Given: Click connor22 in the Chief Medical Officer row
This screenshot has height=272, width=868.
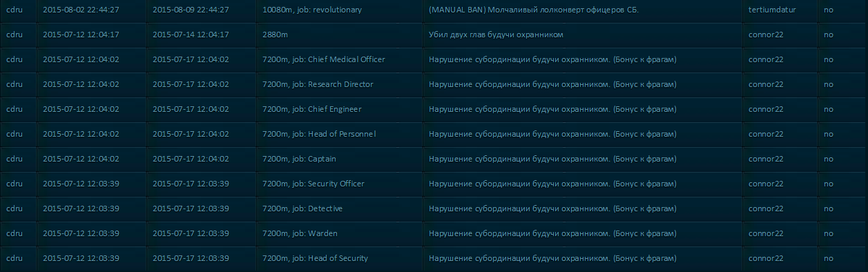Looking at the screenshot, I should click(766, 59).
